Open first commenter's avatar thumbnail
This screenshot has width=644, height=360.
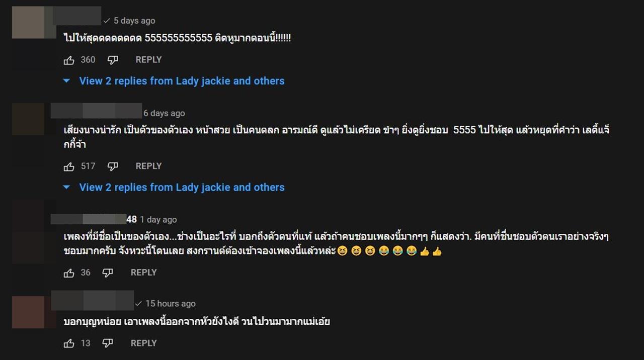[x=29, y=22]
